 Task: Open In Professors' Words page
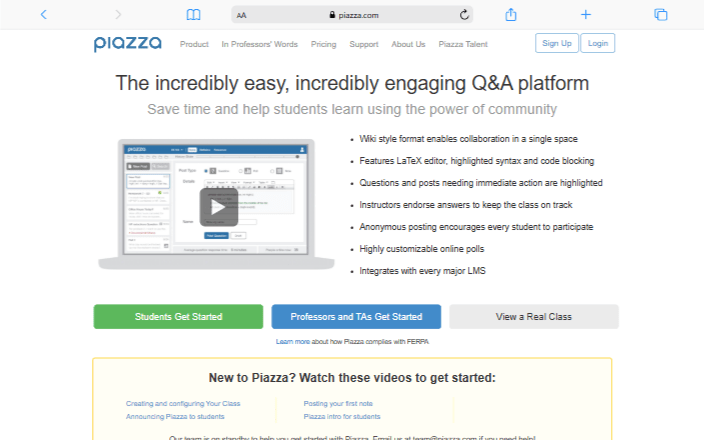point(260,44)
